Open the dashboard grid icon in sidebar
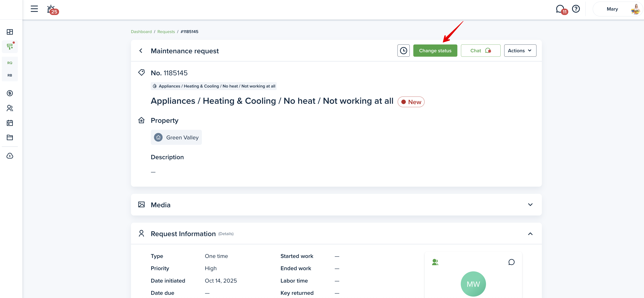The image size is (644, 298). point(10,32)
